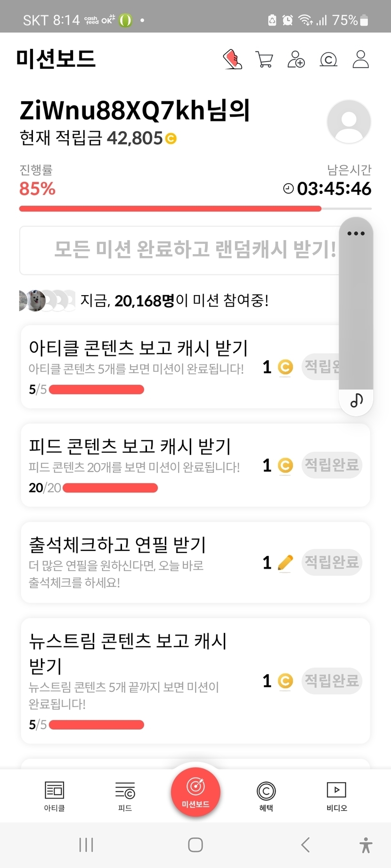
Task: Tap the gray profile avatar picture
Action: click(349, 121)
